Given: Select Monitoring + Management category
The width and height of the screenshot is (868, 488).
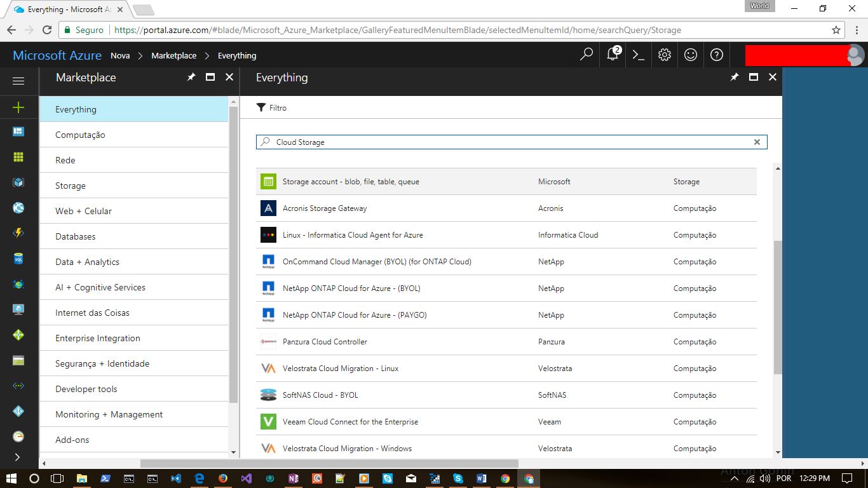Looking at the screenshot, I should click(x=133, y=414).
